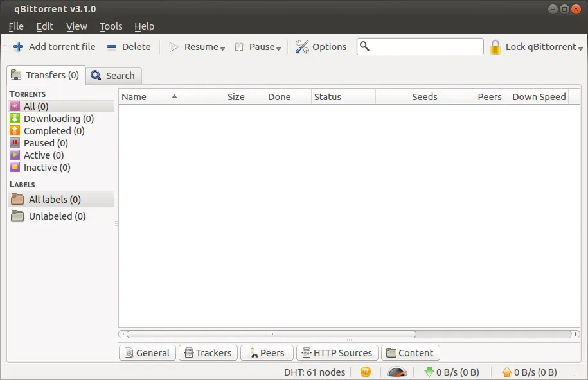Click the Add torrent file plus icon
Viewport: 588px width, 380px height.
pyautogui.click(x=19, y=47)
